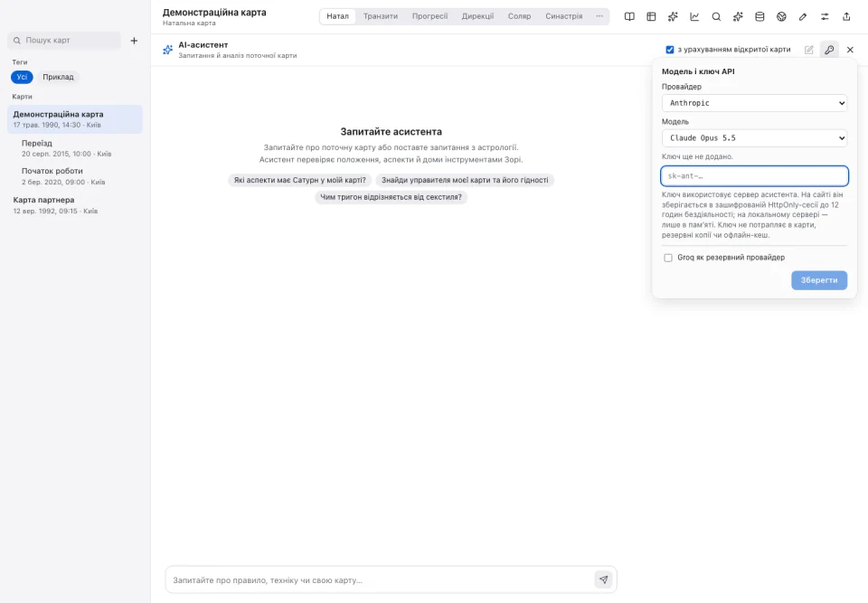Select the Приклад tag filter
The height and width of the screenshot is (603, 868).
pyautogui.click(x=58, y=77)
